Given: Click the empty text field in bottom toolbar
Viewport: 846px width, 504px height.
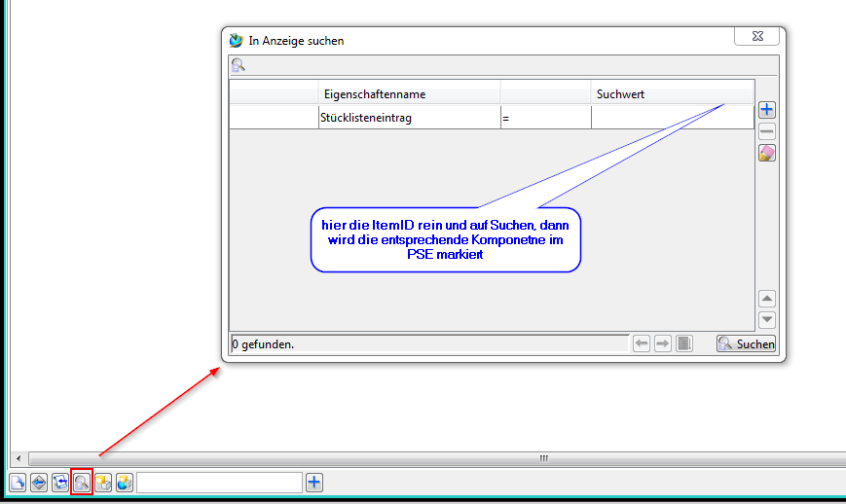Looking at the screenshot, I should tap(219, 483).
